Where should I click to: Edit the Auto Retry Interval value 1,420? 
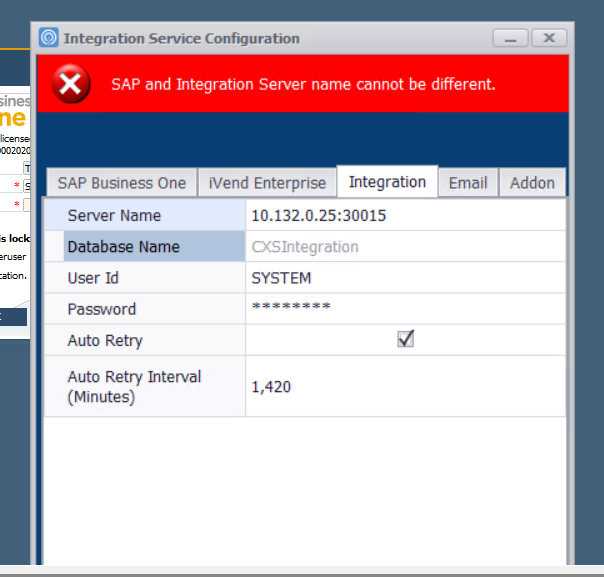[405, 386]
